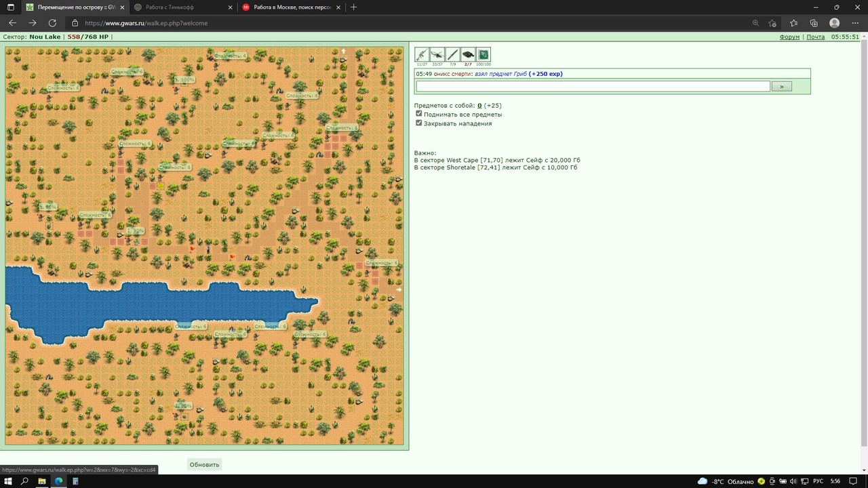The image size is (868, 488).
Task: Select the knife weapon slot 7/9
Action: (452, 55)
